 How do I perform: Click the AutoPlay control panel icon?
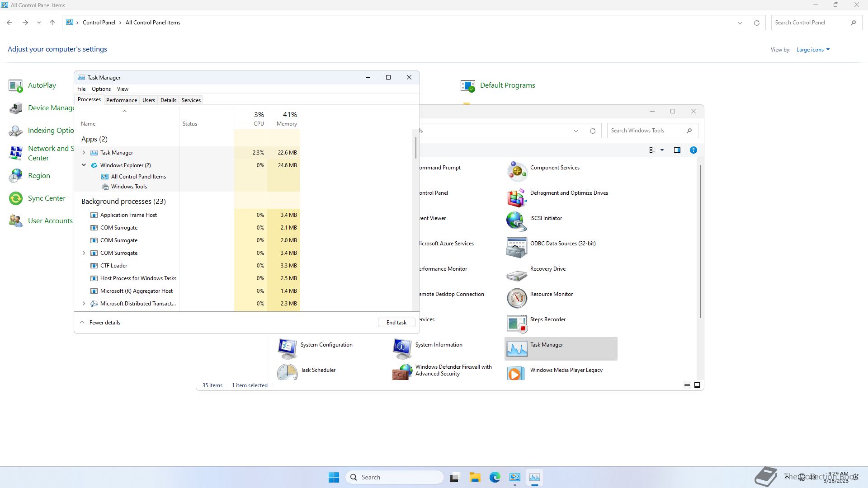pos(16,85)
